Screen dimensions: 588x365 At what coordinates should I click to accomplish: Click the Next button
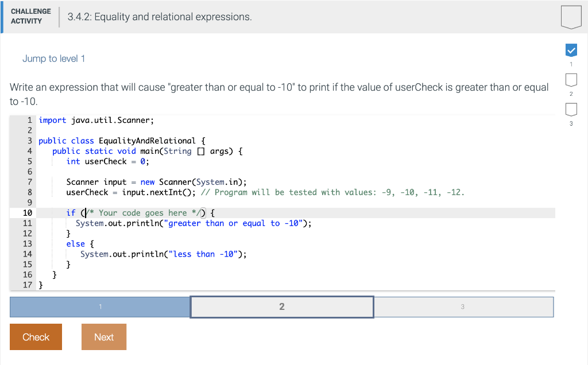click(x=103, y=337)
